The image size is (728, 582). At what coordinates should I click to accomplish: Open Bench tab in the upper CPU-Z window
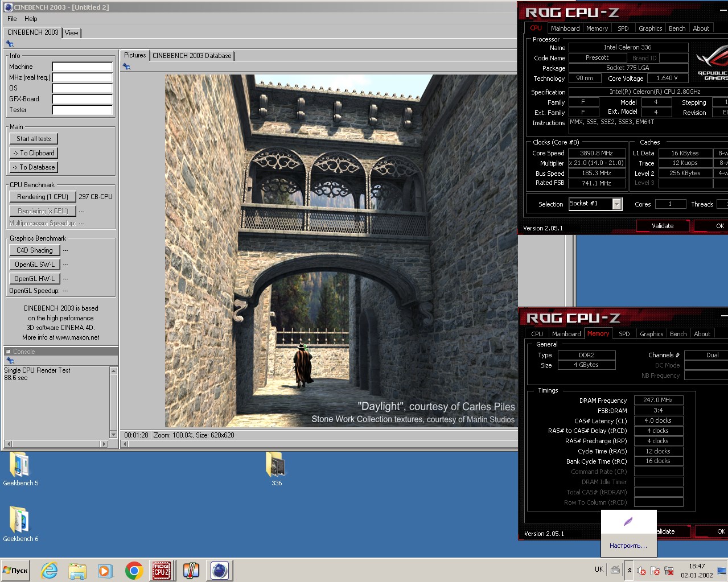point(677,28)
